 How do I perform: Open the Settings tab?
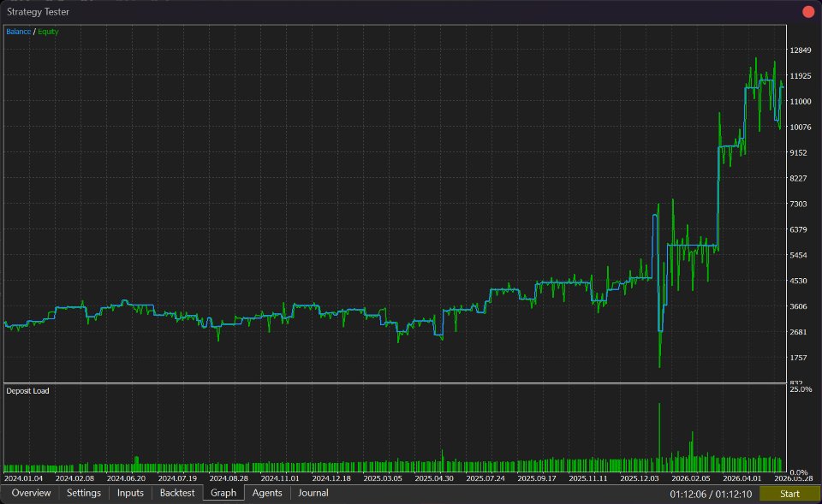tap(83, 493)
